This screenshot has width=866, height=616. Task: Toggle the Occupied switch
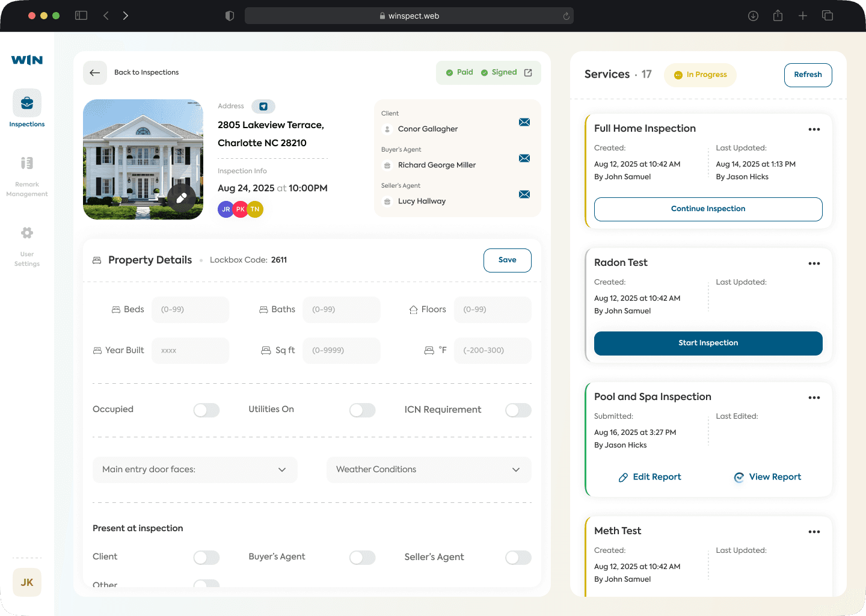pyautogui.click(x=206, y=410)
